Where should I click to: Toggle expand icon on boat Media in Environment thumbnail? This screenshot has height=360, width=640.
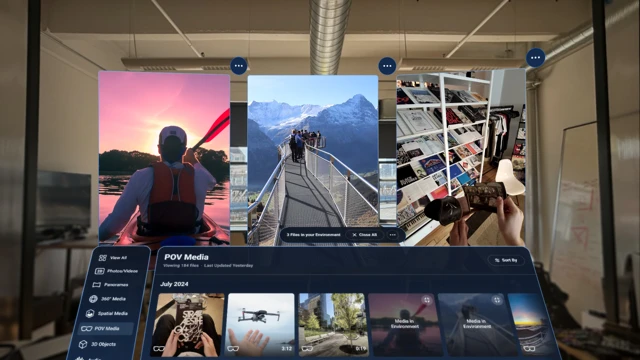coord(497,300)
